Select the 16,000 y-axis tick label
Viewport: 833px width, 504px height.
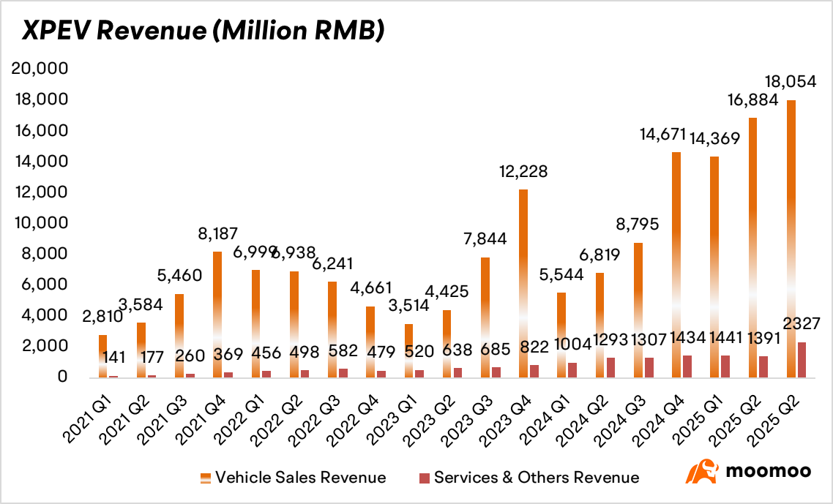[41, 130]
